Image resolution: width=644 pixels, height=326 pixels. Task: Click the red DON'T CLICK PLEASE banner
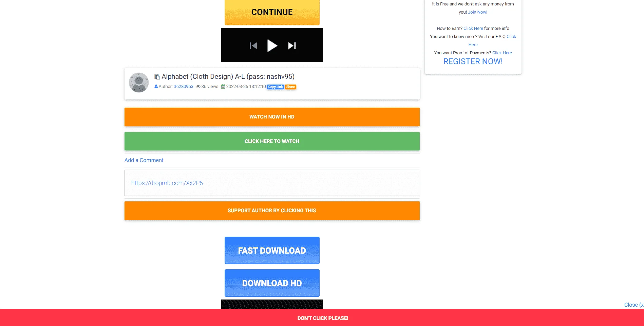point(322,318)
